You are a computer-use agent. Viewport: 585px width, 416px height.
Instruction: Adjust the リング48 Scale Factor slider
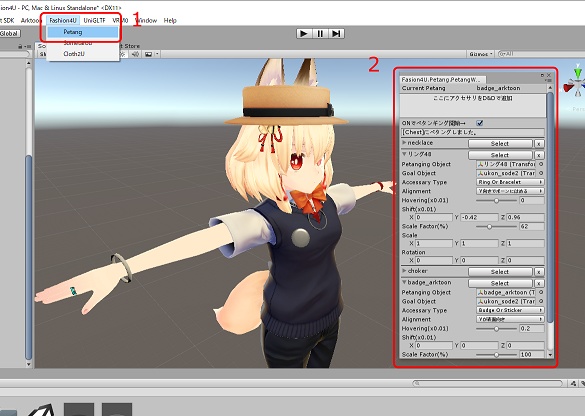496,226
